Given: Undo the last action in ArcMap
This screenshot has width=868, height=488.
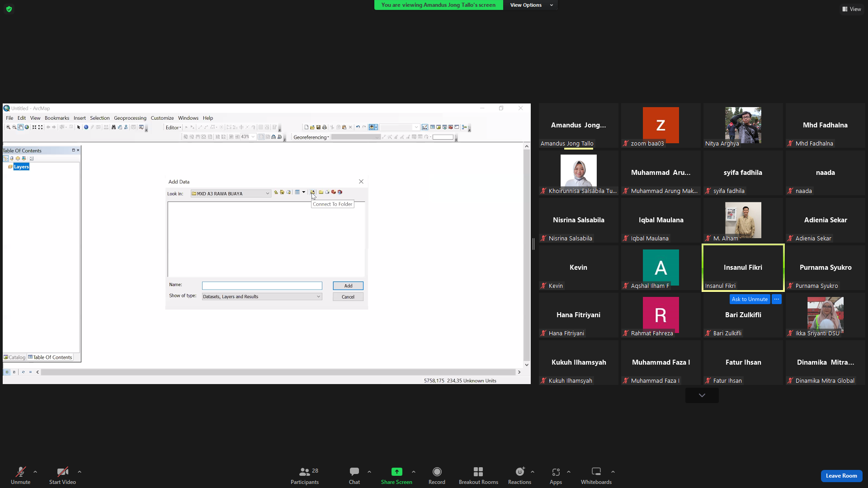Looking at the screenshot, I should tap(358, 127).
